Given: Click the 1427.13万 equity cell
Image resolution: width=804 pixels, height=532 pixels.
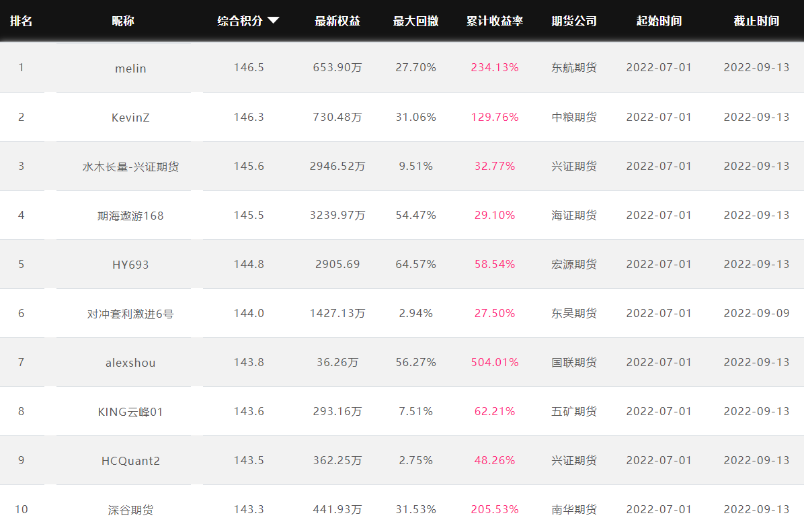Looking at the screenshot, I should pos(337,313).
